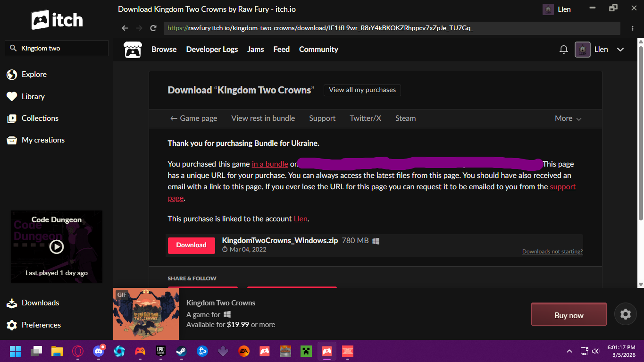The image size is (644, 362).
Task: Click the search field containing "Kingdom two"
Action: point(57,48)
